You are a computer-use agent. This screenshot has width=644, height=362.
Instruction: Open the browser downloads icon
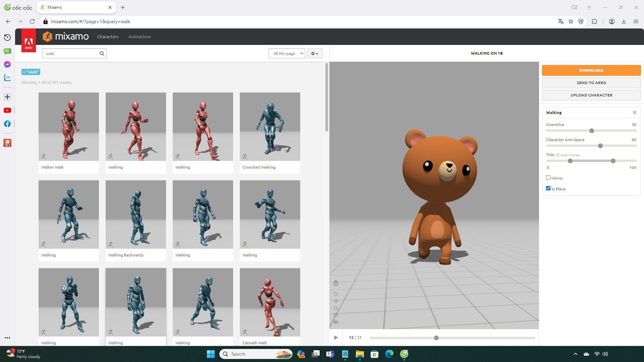tap(624, 21)
